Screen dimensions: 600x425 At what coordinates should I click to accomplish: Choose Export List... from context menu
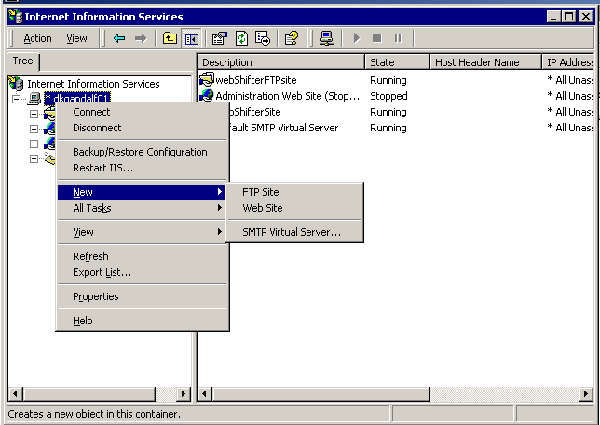(x=142, y=272)
